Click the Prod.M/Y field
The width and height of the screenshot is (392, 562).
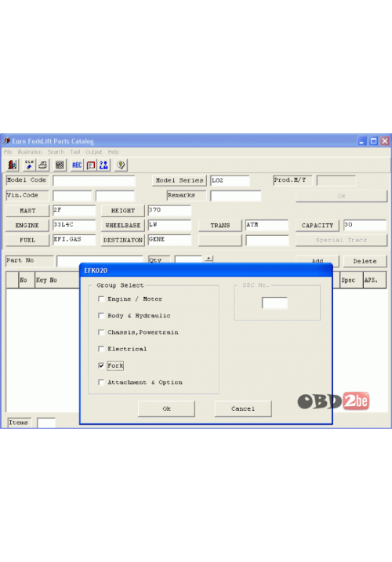click(x=336, y=180)
